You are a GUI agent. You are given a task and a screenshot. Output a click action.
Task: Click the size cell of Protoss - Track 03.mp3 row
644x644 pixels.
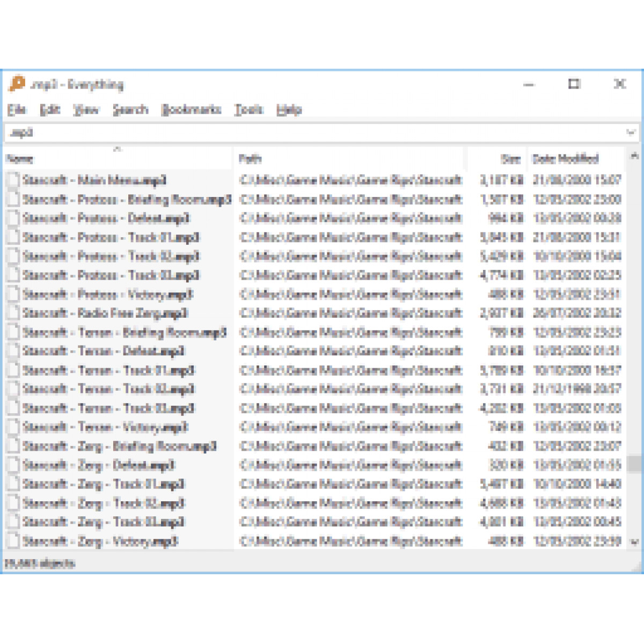coord(501,275)
